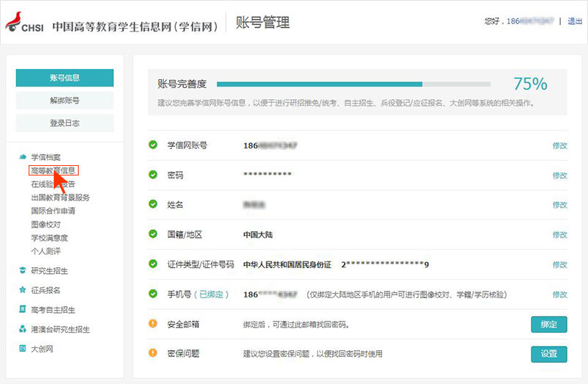Click the masked password asterisks

click(268, 174)
